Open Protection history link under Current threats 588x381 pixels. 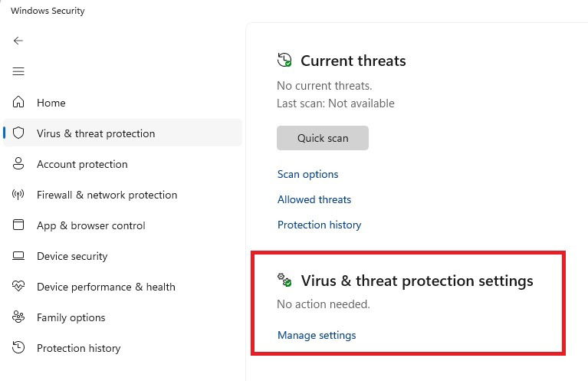(319, 225)
